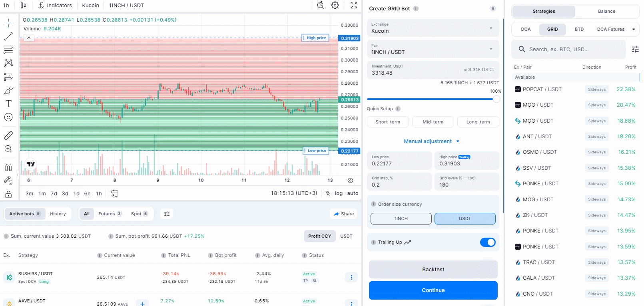
Task: Disable the Trailing Up switch
Action: pos(487,242)
